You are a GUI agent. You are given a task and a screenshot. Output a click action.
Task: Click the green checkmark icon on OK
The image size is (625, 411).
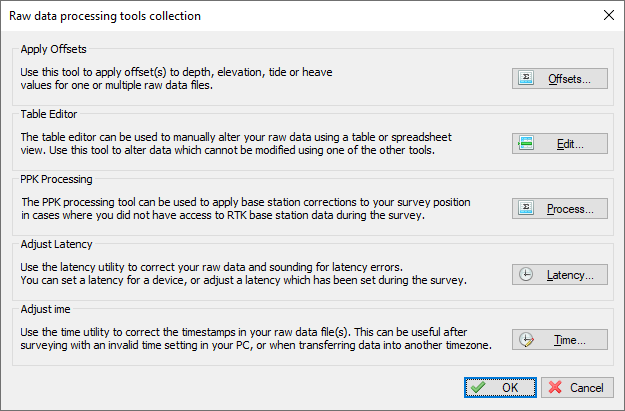click(478, 387)
